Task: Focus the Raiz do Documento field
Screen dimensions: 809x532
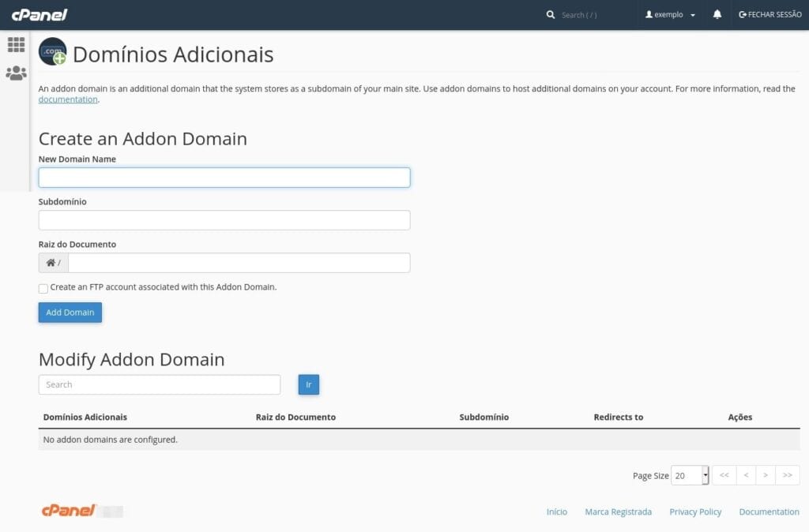Action: click(x=239, y=263)
